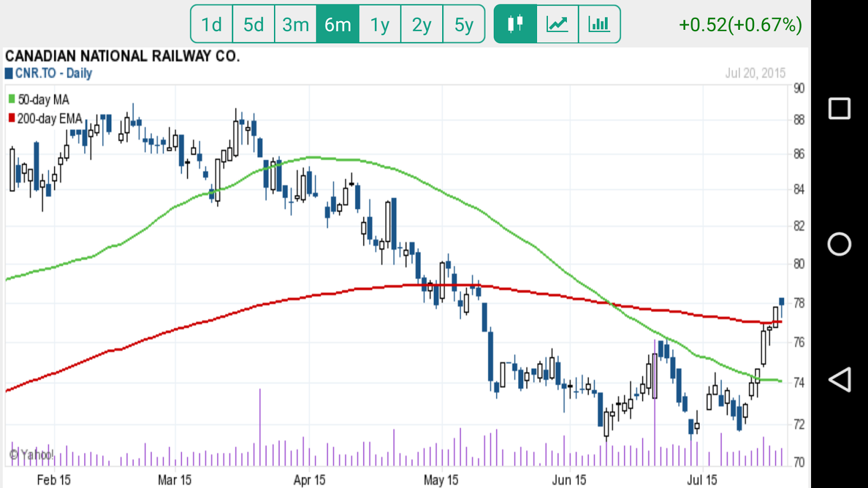Tap the 90 price axis label
The image size is (868, 488).
(x=799, y=88)
